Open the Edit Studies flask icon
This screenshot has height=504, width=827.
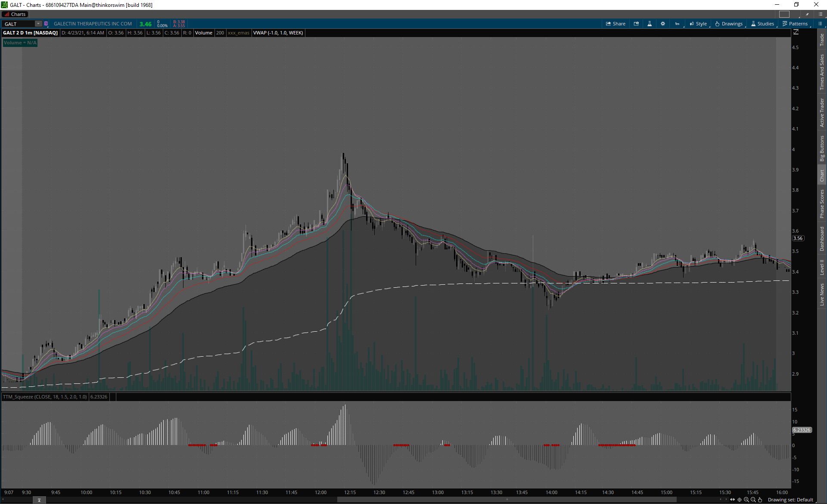[x=650, y=24]
